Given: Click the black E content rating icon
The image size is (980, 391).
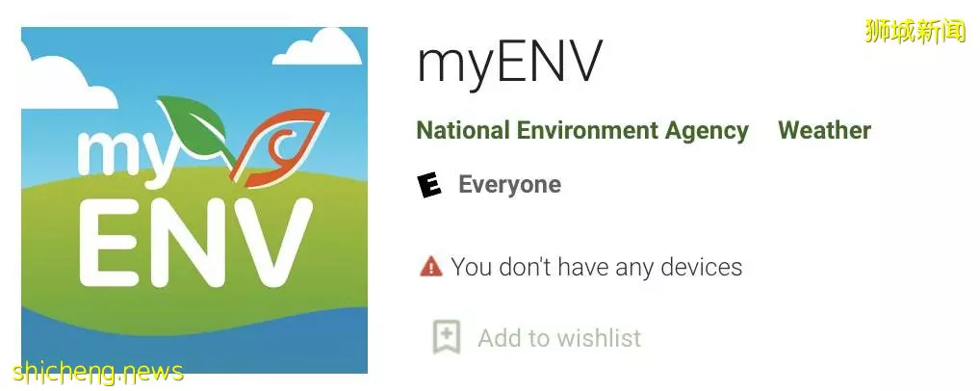Looking at the screenshot, I should (429, 185).
